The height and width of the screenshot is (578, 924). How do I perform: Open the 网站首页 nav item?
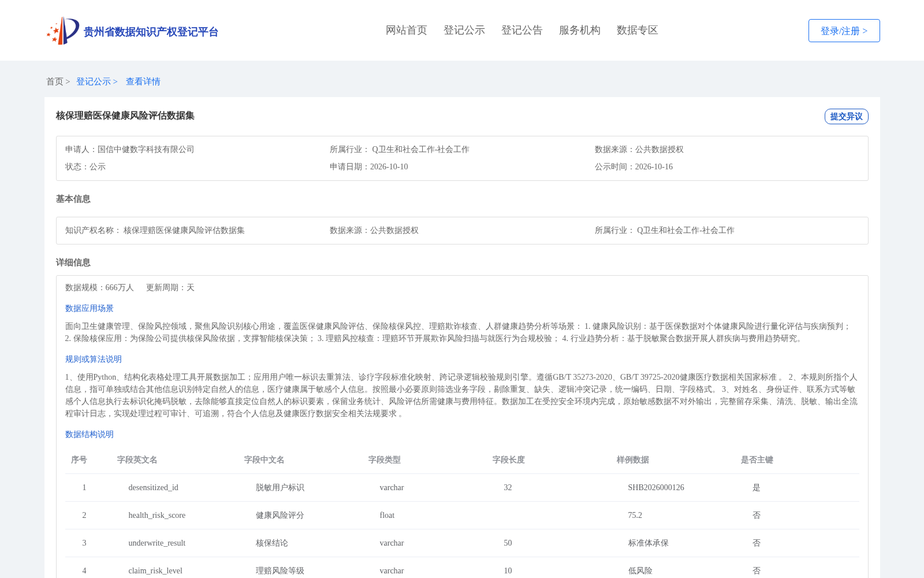click(407, 30)
